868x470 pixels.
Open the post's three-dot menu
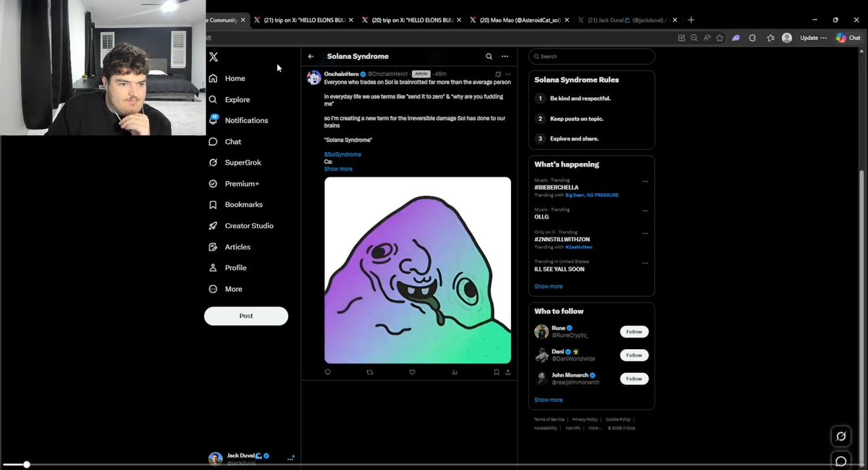[x=508, y=74]
